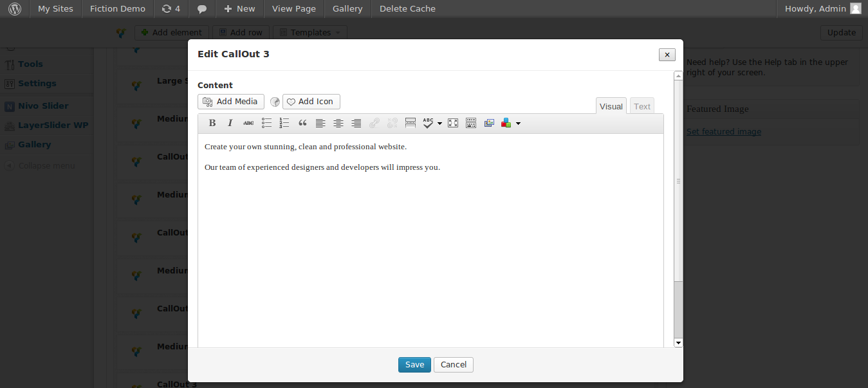
Task: Open the updates indicator showing 4
Action: tap(171, 9)
